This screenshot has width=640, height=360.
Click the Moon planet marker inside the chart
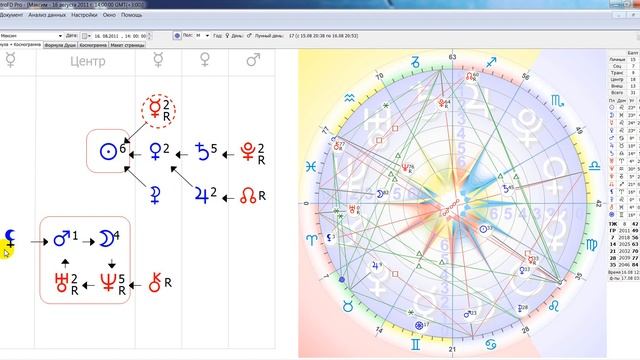point(380,194)
